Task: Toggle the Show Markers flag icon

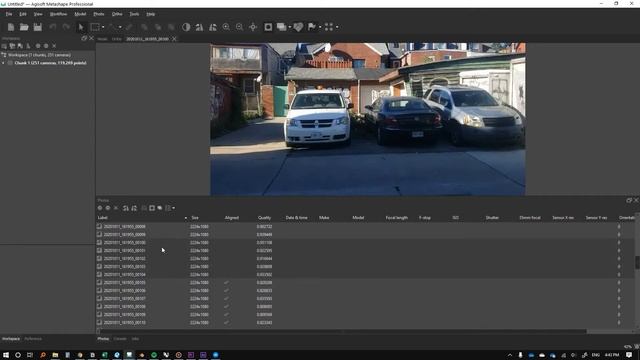Action: coord(312,27)
